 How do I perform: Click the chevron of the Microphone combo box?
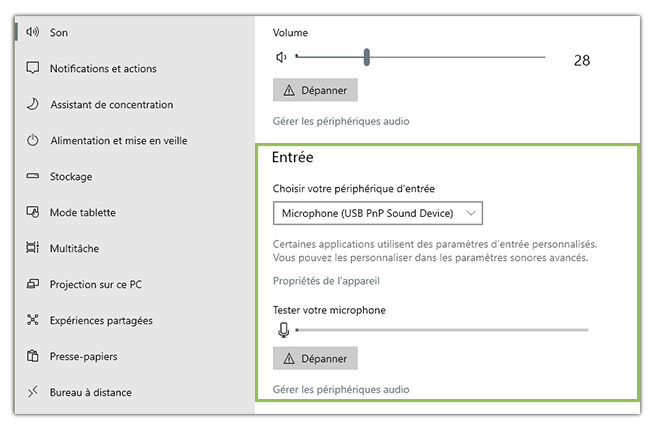tap(471, 213)
